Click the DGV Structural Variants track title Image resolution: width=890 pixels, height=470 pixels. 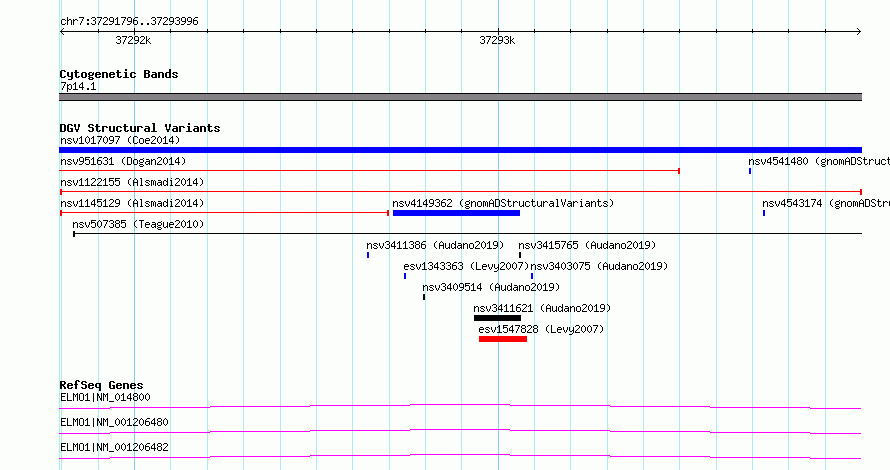140,128
